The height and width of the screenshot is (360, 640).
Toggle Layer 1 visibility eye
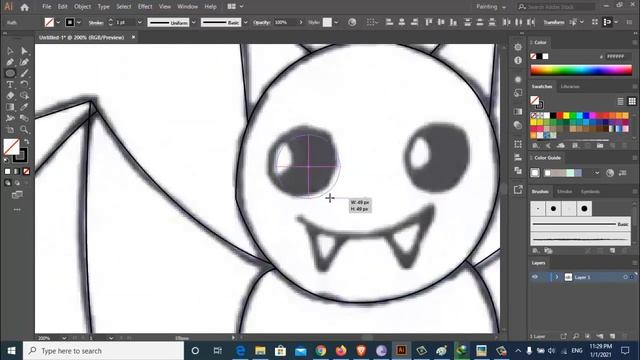tap(535, 277)
